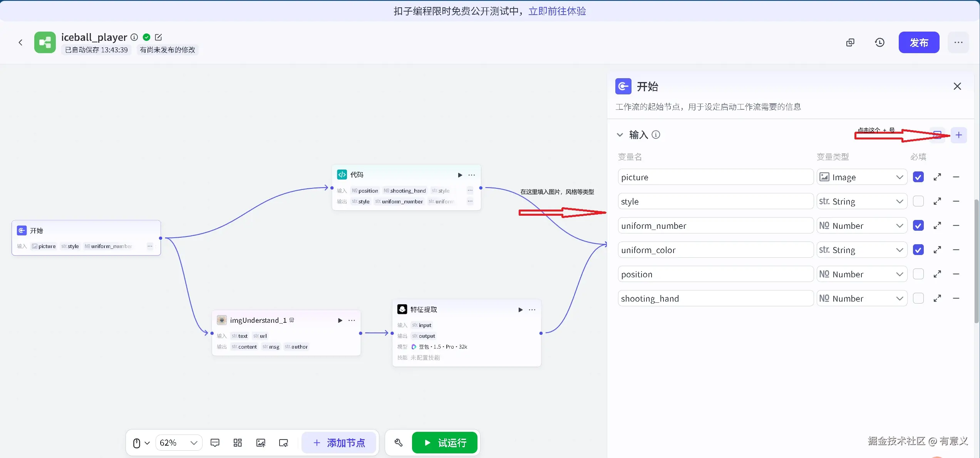Add a new input variable via plus icon
This screenshot has height=458, width=980.
[x=959, y=135]
